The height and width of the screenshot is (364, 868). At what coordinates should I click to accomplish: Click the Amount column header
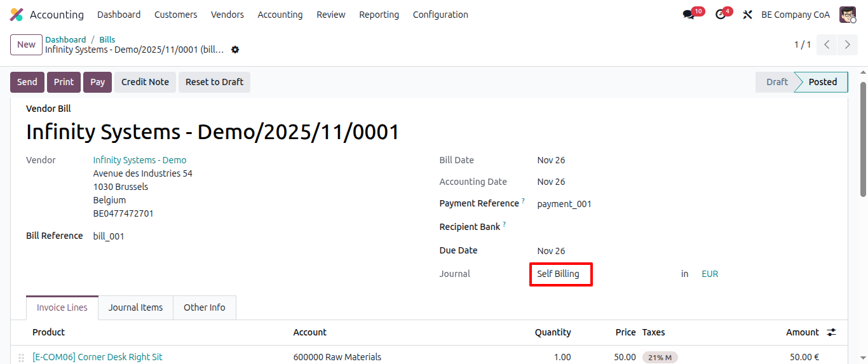[x=803, y=332]
